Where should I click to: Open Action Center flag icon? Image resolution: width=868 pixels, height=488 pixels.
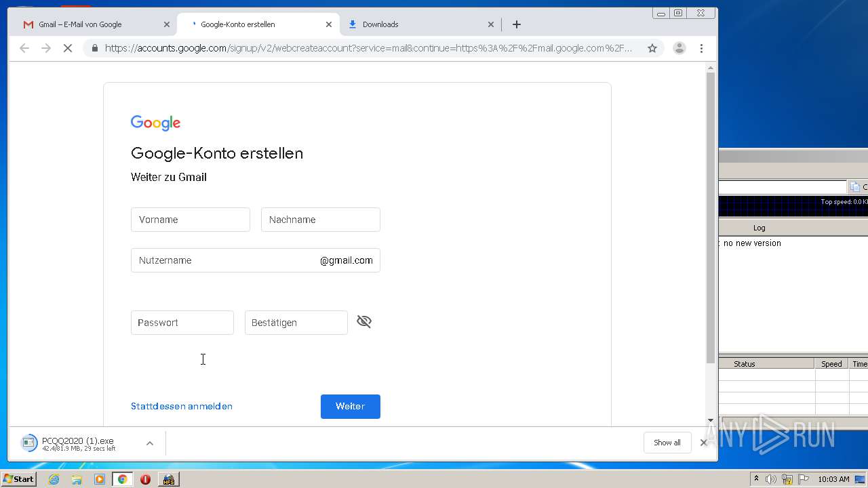[803, 479]
